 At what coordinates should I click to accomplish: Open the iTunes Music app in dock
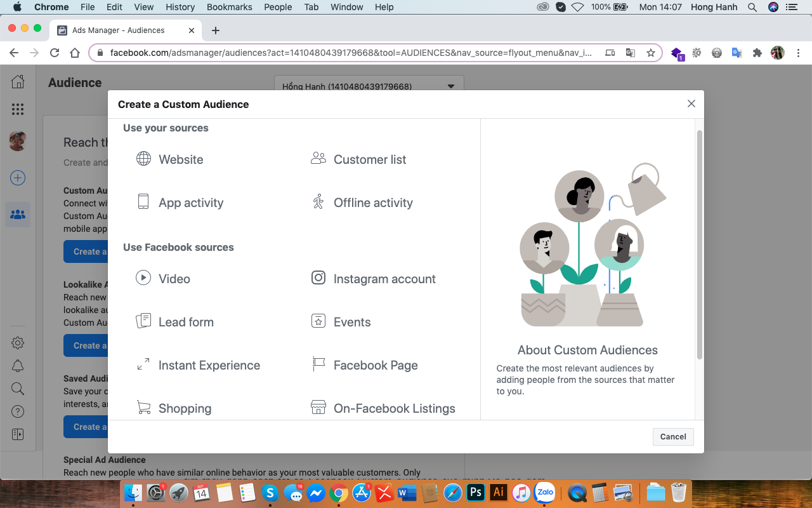pos(521,493)
